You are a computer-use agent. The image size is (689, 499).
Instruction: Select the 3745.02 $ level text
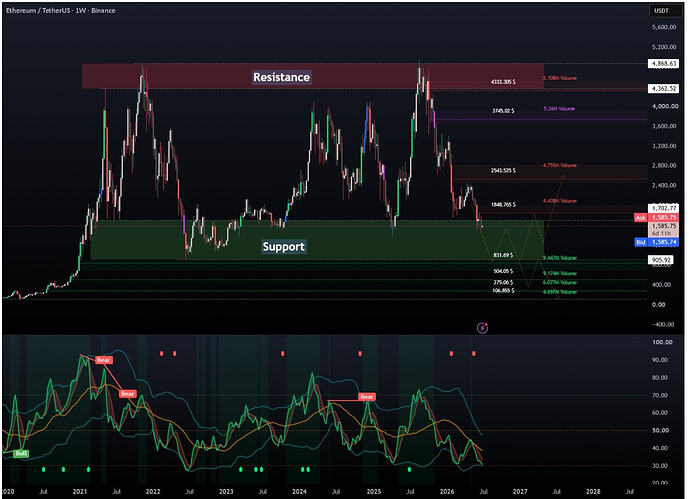click(503, 111)
